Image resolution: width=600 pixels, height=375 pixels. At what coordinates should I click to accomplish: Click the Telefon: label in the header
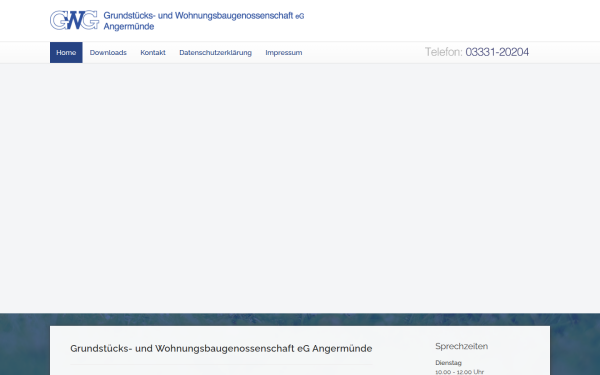[x=444, y=52]
